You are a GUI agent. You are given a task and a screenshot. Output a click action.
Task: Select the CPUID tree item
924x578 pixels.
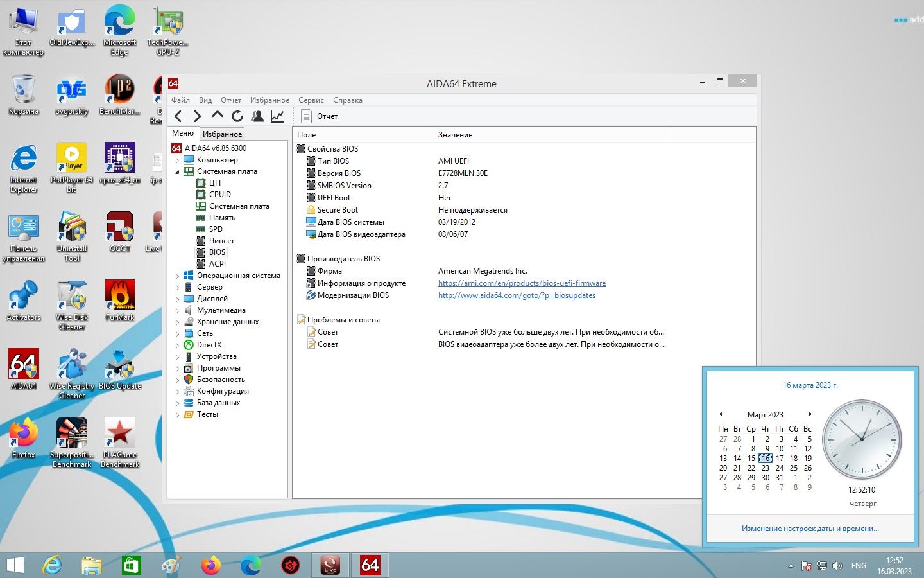(x=220, y=195)
